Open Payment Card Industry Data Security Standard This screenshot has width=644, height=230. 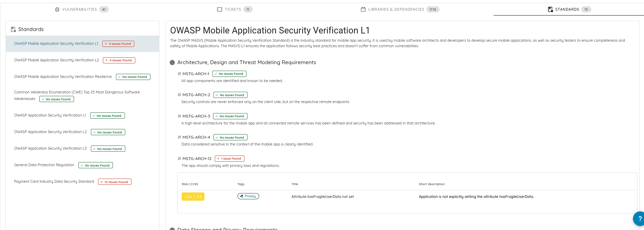pos(54,181)
